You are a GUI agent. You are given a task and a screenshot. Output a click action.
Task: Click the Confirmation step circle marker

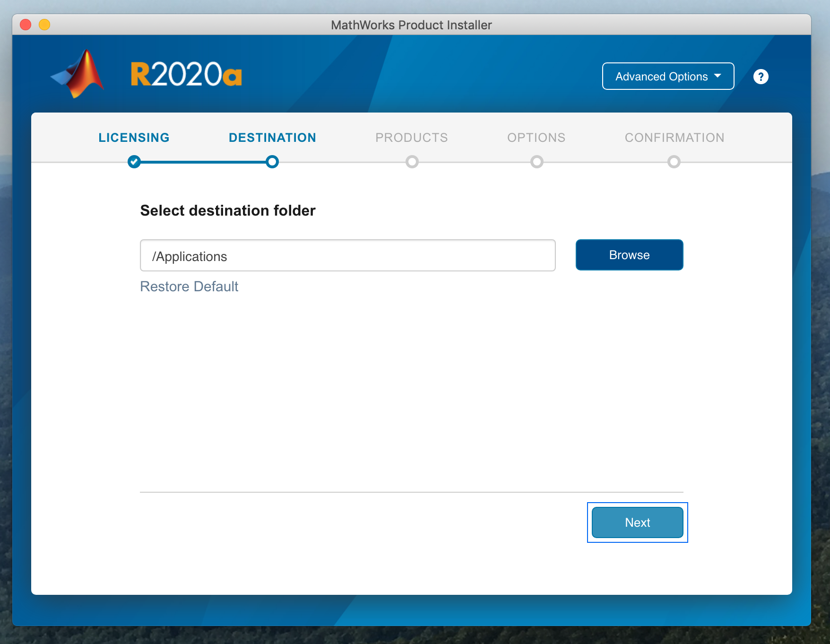pyautogui.click(x=674, y=162)
